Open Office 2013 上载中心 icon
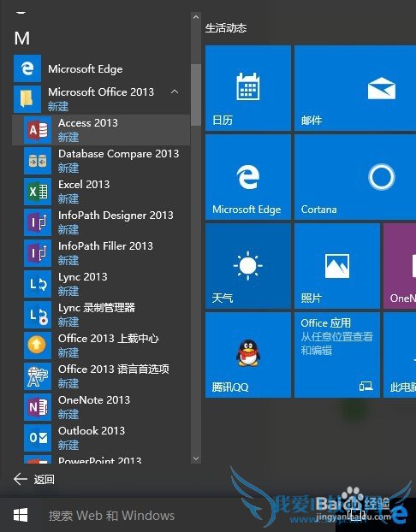 coord(38,346)
